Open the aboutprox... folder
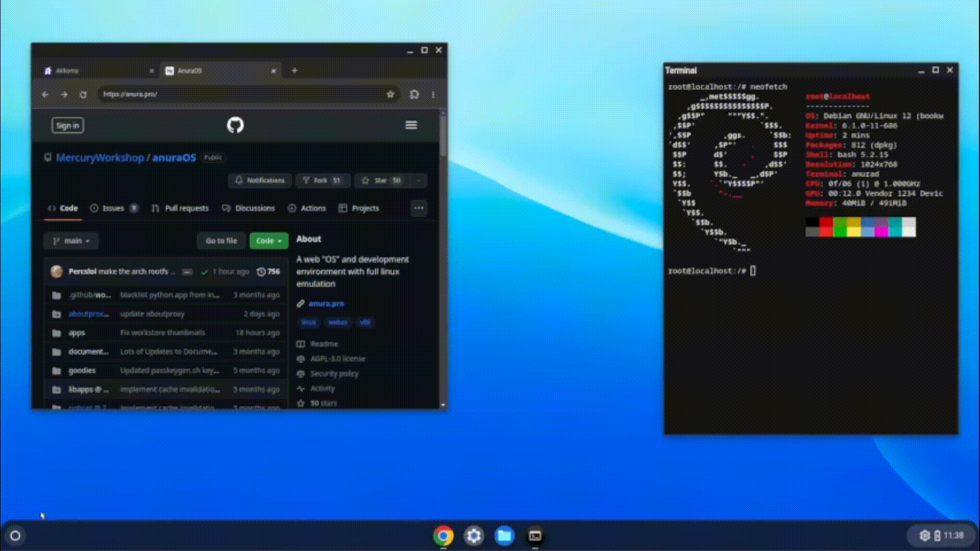Image resolution: width=980 pixels, height=551 pixels. (x=89, y=314)
